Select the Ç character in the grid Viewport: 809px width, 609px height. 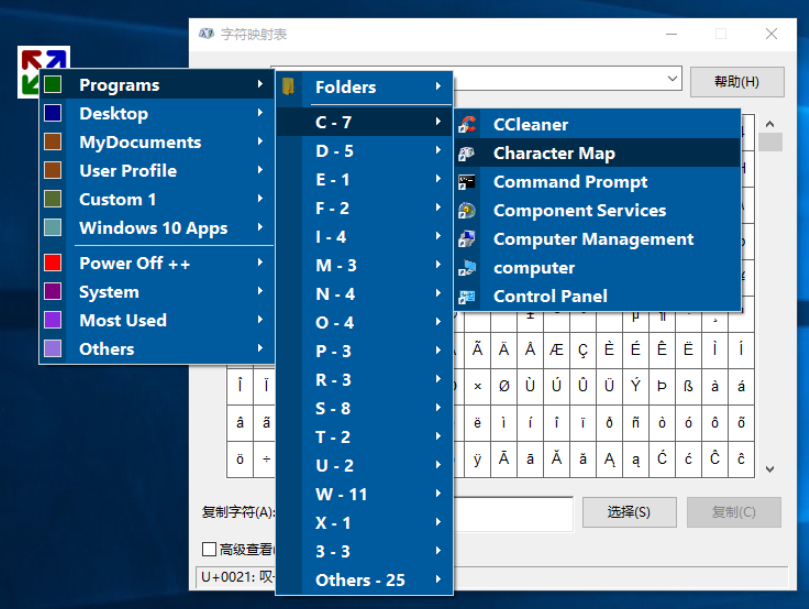583,350
